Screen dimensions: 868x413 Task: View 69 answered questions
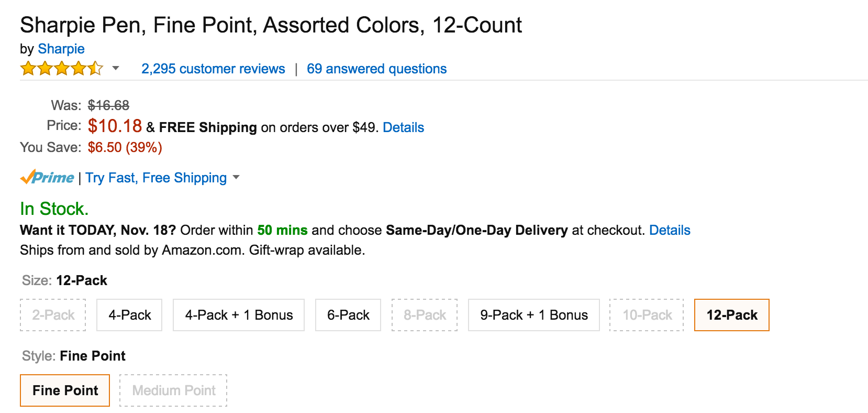pos(376,69)
